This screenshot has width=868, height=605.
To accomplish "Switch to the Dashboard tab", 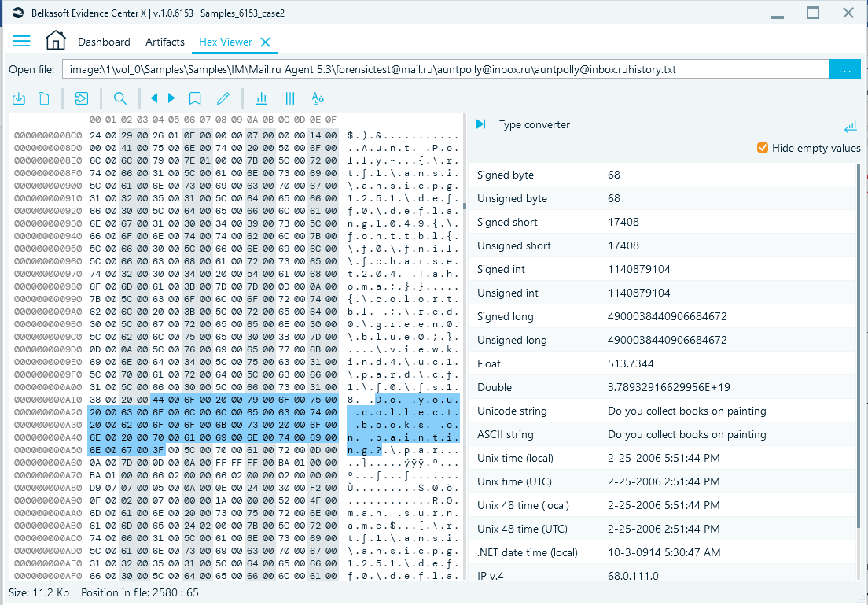I will coord(105,42).
